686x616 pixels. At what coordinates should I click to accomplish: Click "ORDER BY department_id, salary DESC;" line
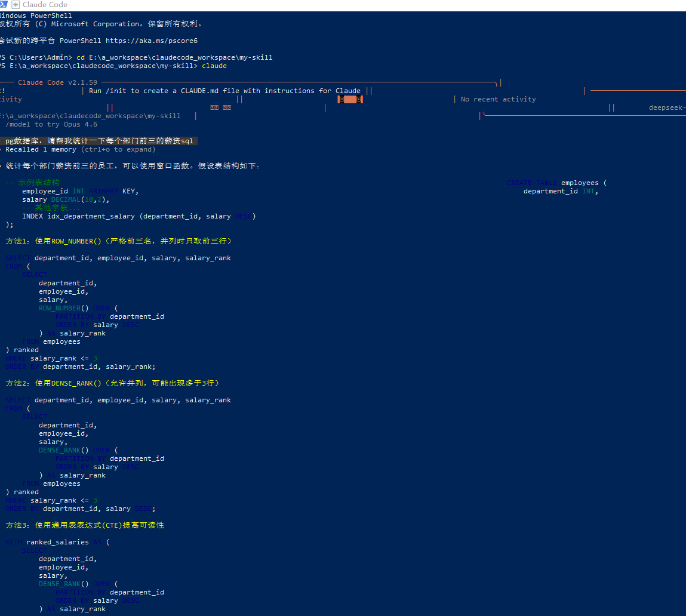[x=81, y=509]
